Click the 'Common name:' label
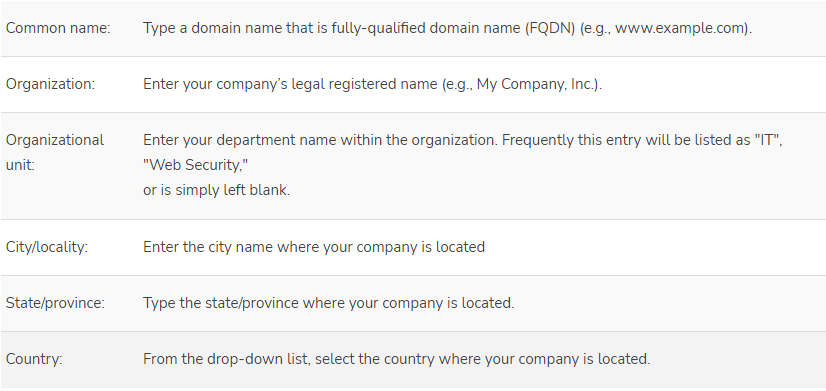 point(58,28)
